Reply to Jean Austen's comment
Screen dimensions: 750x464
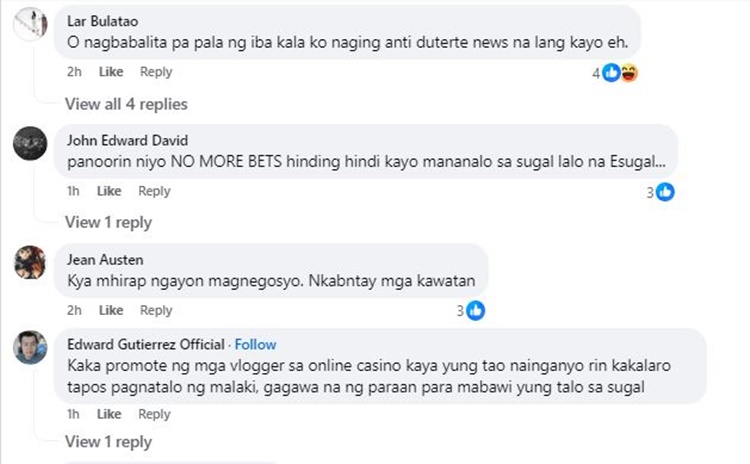click(x=156, y=310)
